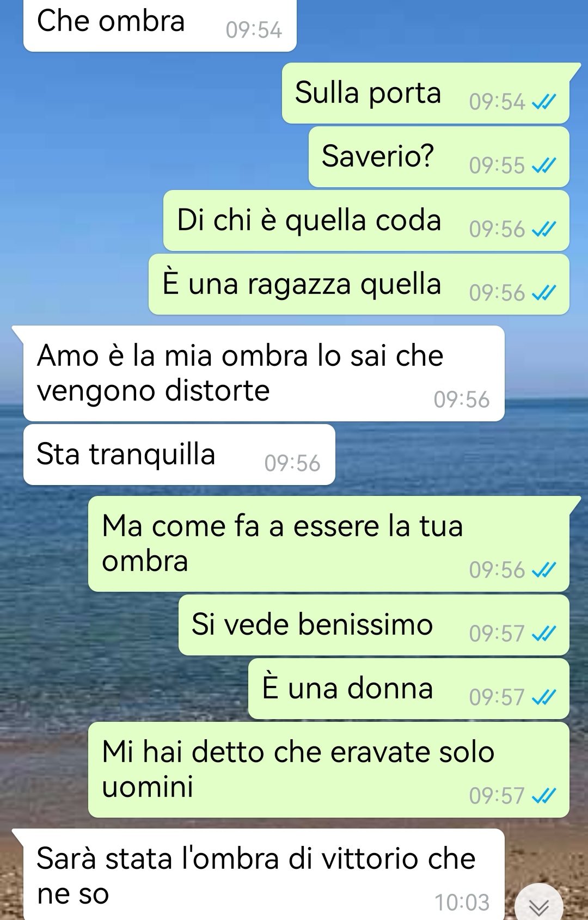Screen dimensions: 588x920
Task: Select the "Sulla porta" sent bubble
Action: coord(426,93)
